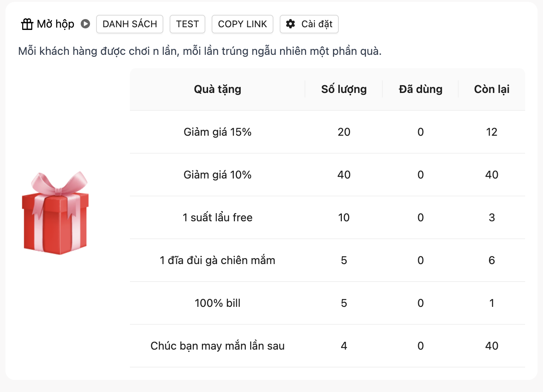Click the 1 suất lẩu free row

tap(217, 218)
